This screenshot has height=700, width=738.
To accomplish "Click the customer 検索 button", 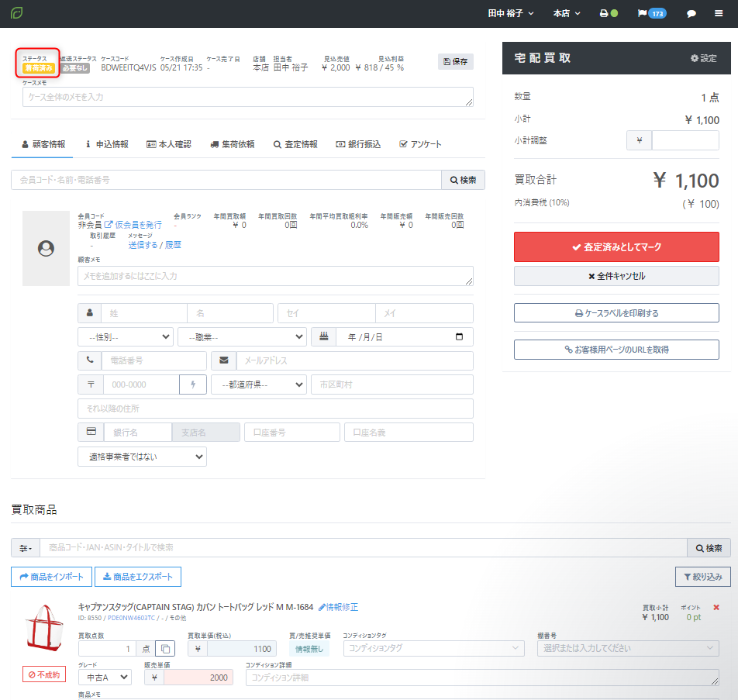I will [463, 180].
